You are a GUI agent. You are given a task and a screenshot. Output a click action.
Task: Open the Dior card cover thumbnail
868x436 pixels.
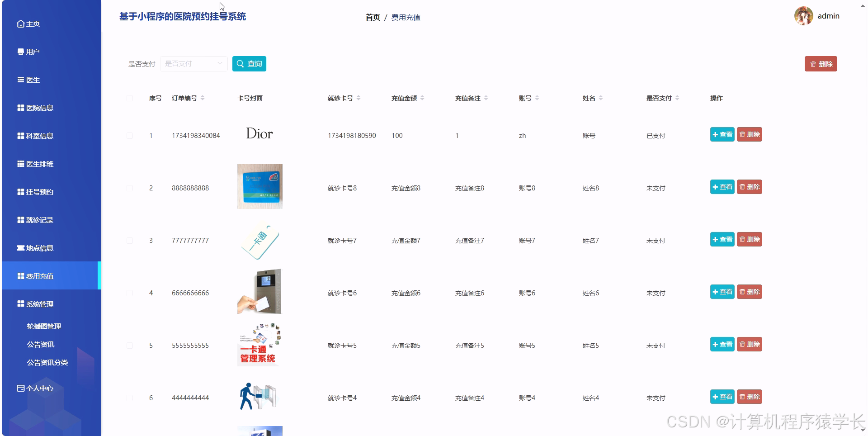tap(259, 134)
